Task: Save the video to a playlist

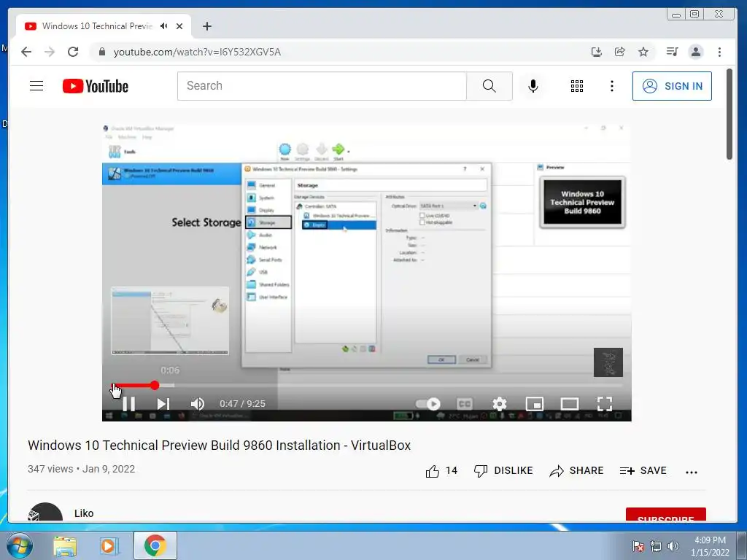Action: (x=643, y=471)
